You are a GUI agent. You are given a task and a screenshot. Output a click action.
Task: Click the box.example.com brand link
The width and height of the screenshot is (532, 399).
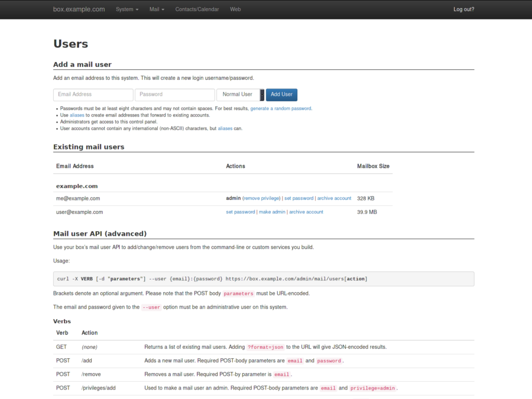tap(79, 9)
